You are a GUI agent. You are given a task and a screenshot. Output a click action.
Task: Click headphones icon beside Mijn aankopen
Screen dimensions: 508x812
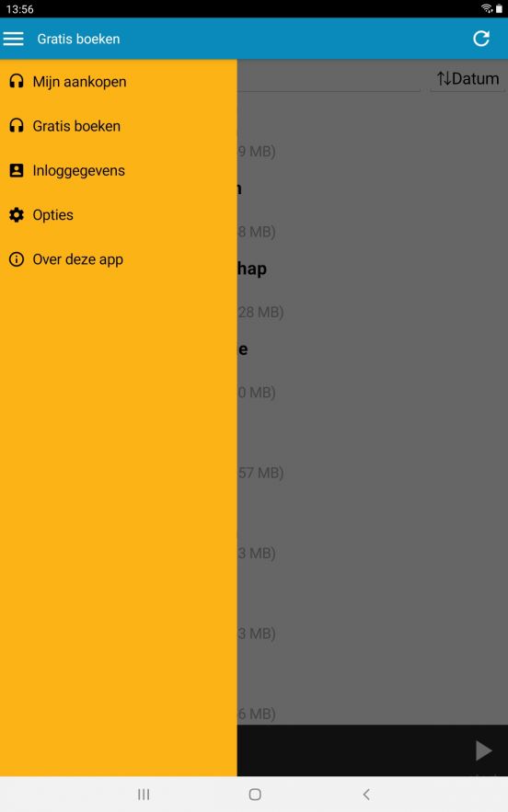tap(17, 81)
